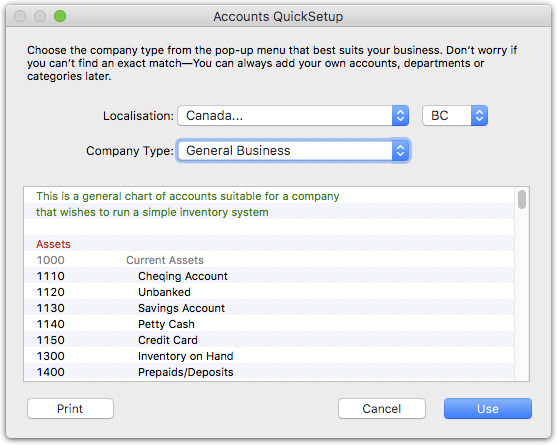Screen dimensions: 557x445
Task: Cancel the Accounts QuickSetup dialog
Action: pos(382,408)
